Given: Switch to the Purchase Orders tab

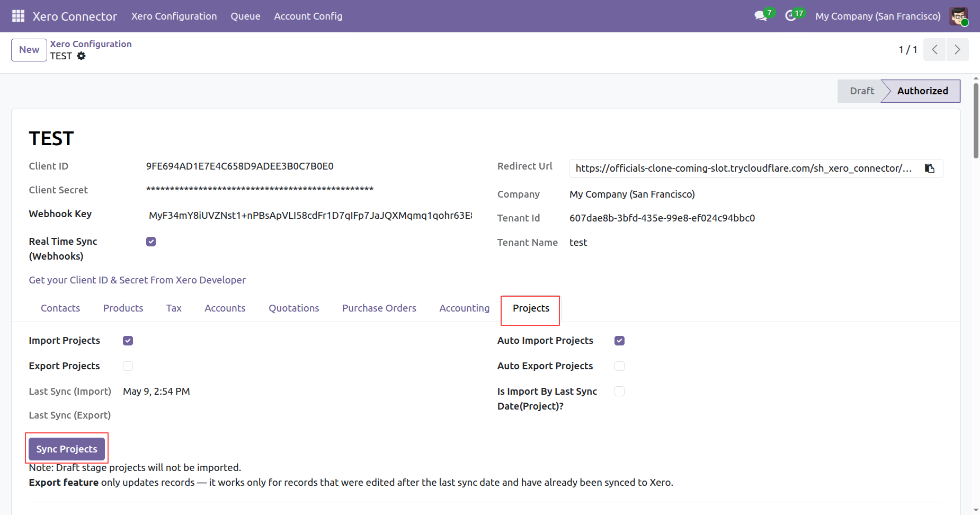Looking at the screenshot, I should 379,308.
